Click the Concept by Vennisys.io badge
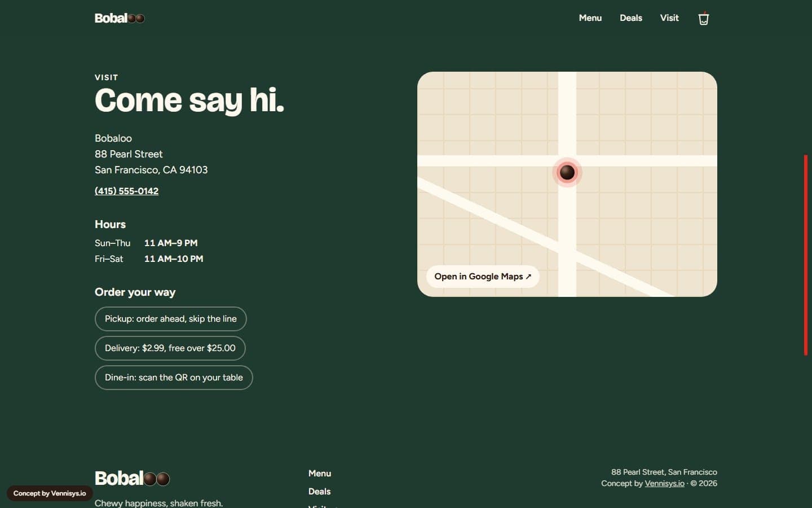 pos(50,493)
